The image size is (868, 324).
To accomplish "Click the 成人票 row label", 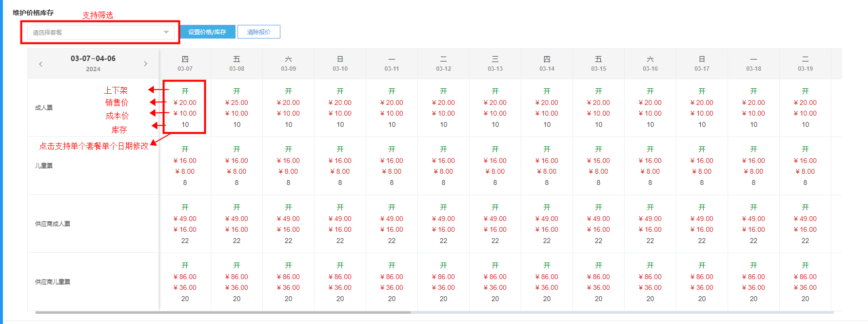I will (x=44, y=108).
